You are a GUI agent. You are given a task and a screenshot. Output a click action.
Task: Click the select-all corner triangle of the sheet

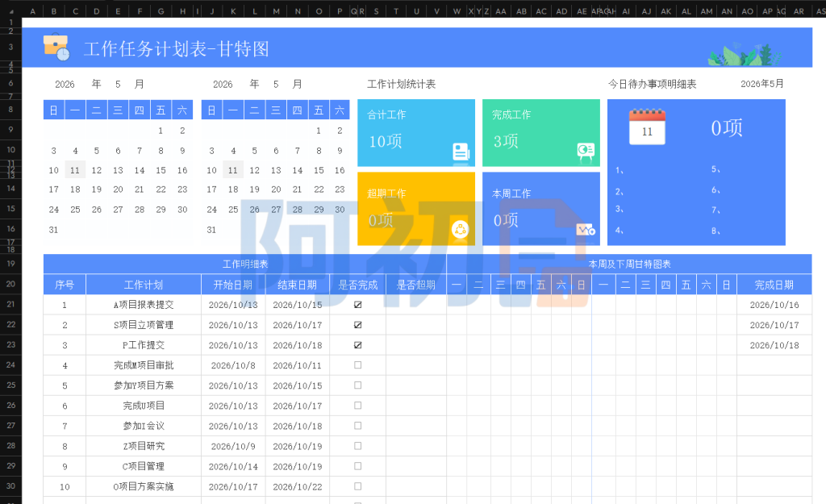click(x=11, y=11)
